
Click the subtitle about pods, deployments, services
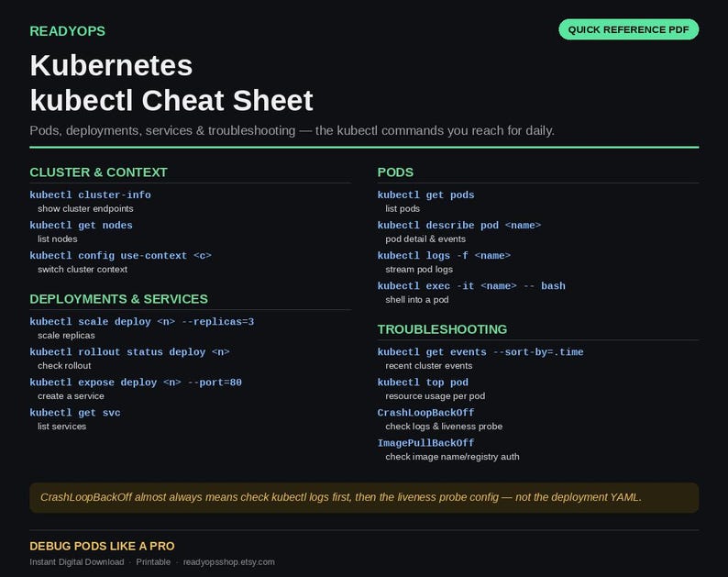pyautogui.click(x=292, y=130)
